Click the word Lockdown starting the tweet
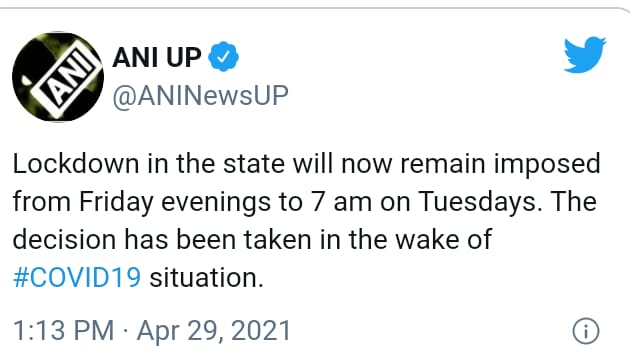The height and width of the screenshot is (361, 630). coord(76,164)
